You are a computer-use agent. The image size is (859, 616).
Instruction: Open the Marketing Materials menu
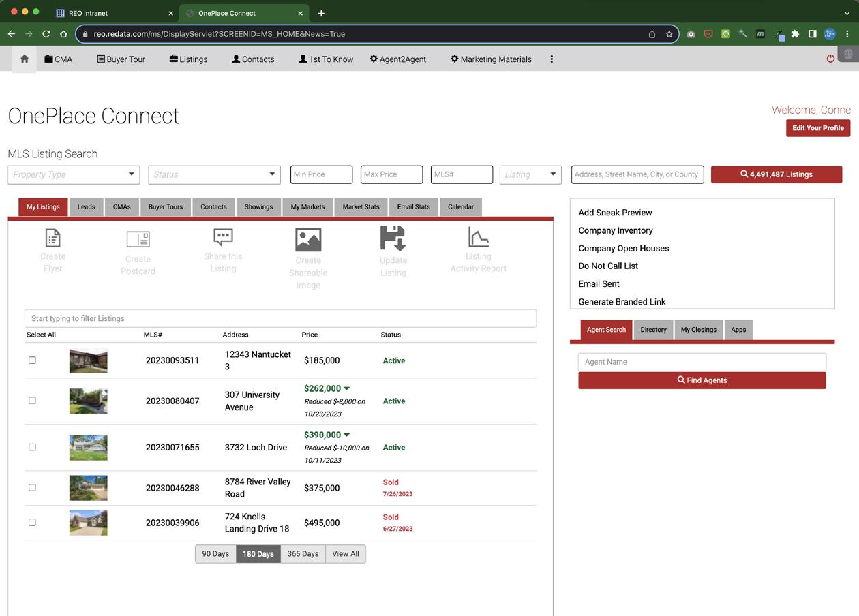click(x=491, y=59)
